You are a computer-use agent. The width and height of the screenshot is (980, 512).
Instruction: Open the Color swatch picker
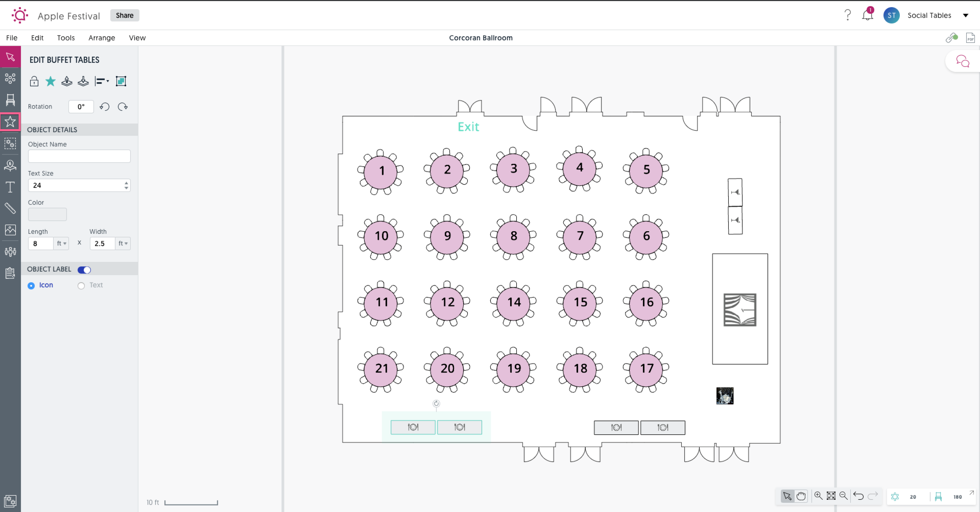tap(47, 214)
